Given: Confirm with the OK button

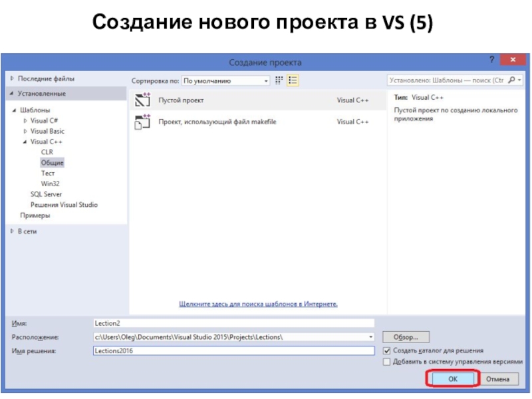Looking at the screenshot, I should click(x=453, y=378).
